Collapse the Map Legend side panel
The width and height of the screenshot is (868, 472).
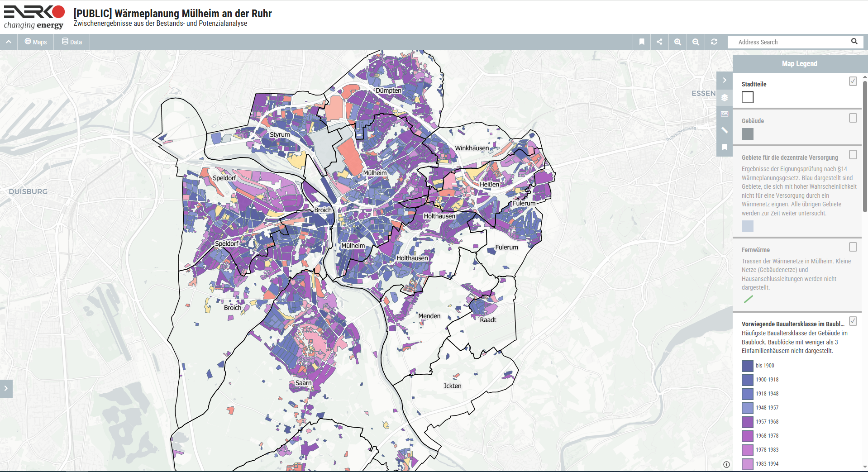click(x=725, y=80)
